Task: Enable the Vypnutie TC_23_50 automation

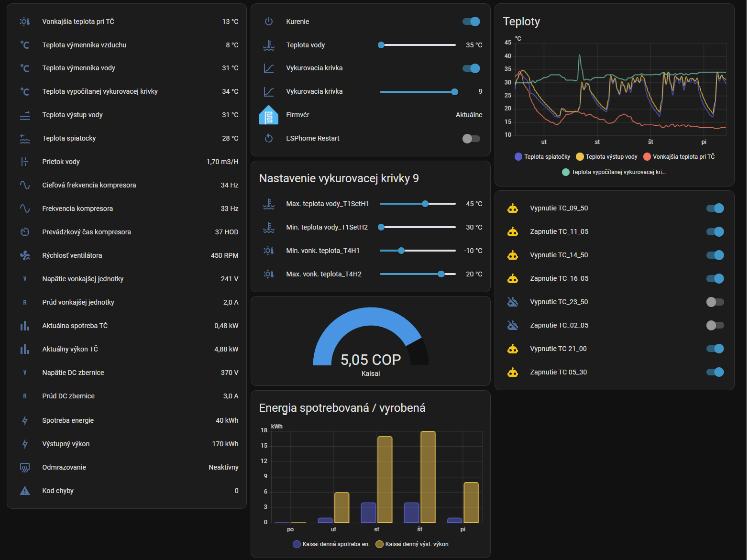Action: tap(715, 302)
